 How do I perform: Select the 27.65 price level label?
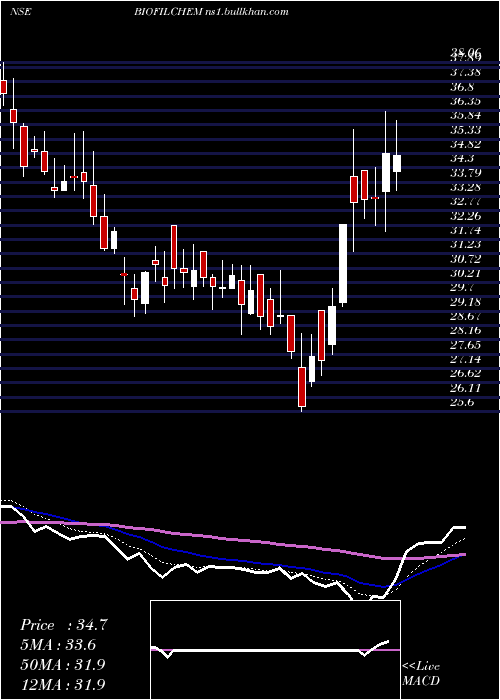coord(466,344)
